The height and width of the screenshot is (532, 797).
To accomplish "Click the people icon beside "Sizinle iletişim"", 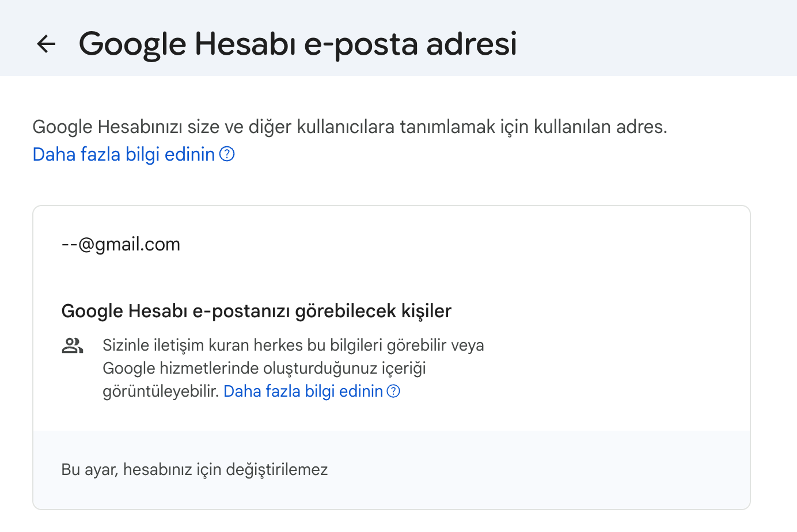I will pos(73,345).
